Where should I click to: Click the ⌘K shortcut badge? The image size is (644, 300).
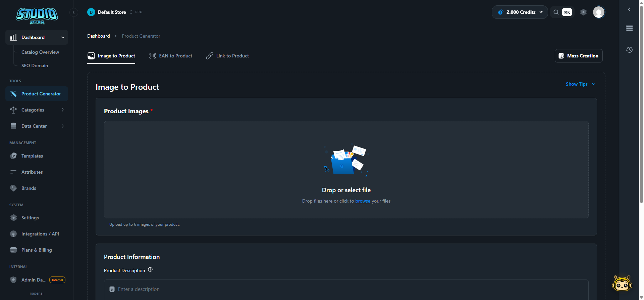coord(567,12)
